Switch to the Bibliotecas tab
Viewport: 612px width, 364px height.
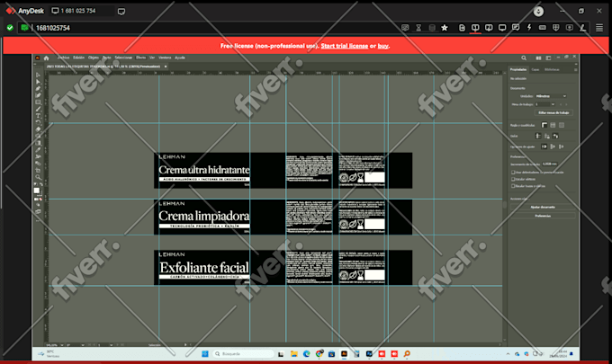tap(552, 70)
